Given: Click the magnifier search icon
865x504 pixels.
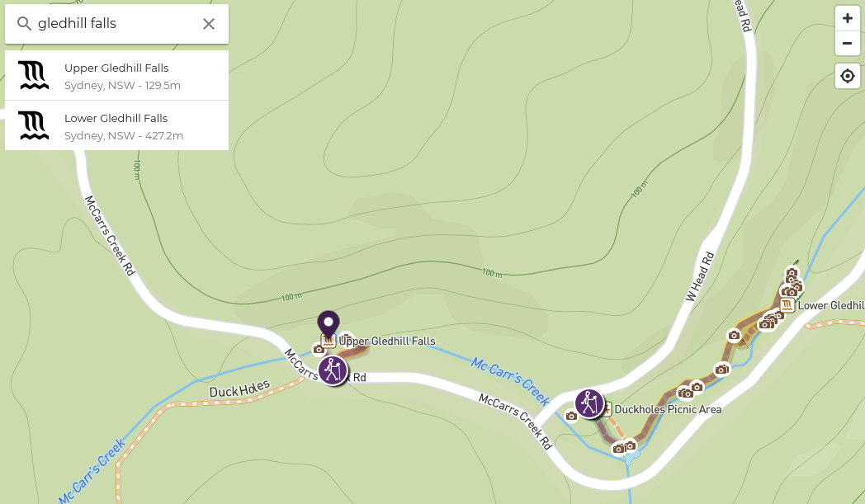Looking at the screenshot, I should tap(24, 24).
